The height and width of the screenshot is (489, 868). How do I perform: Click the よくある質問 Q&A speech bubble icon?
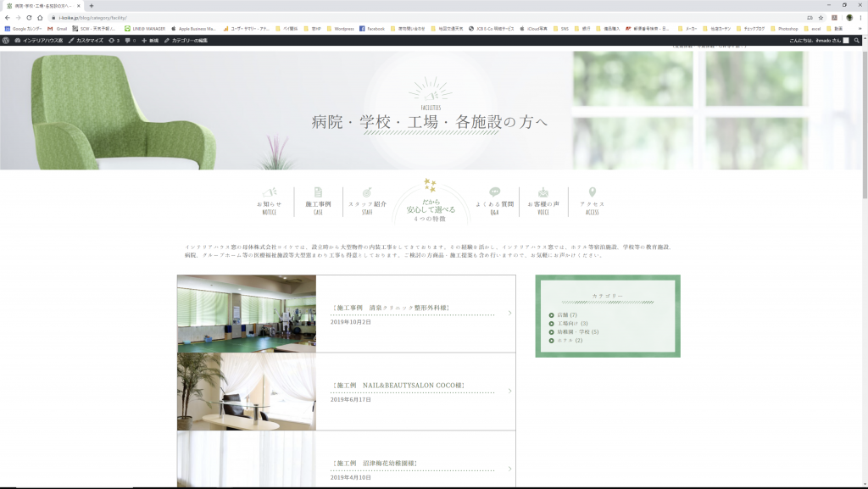pyautogui.click(x=495, y=192)
